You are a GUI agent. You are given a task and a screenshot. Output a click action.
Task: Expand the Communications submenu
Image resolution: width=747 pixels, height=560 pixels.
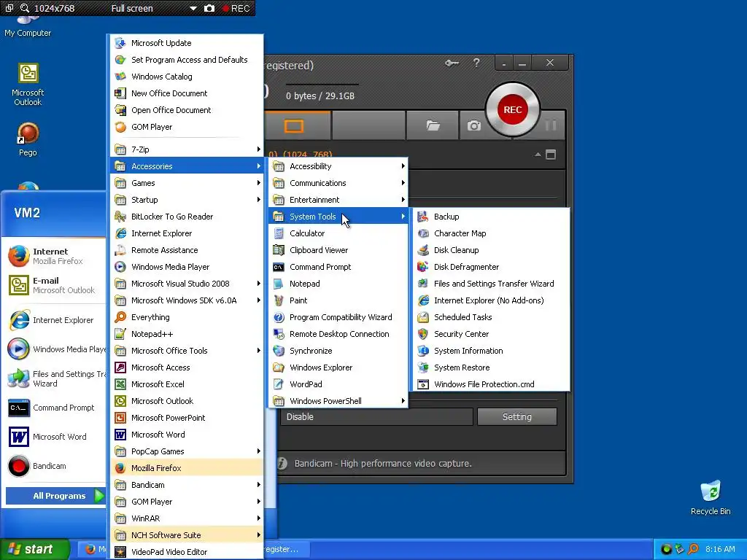338,183
